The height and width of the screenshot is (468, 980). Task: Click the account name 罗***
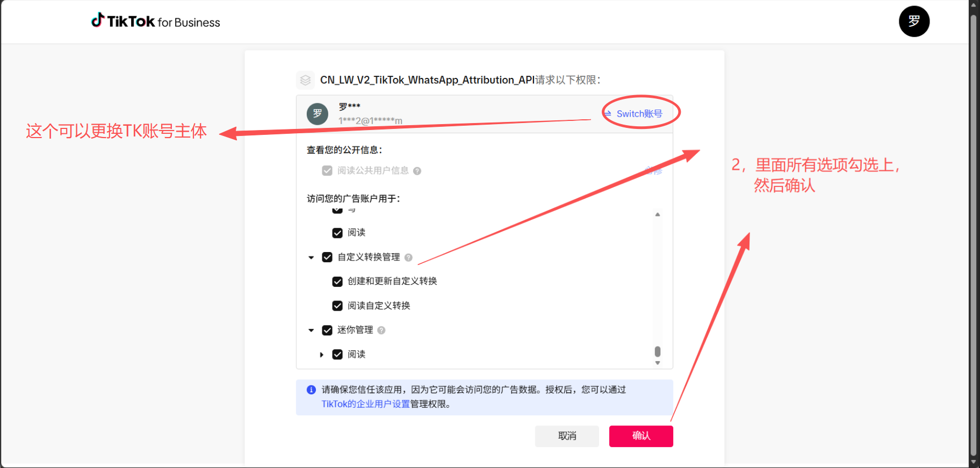click(x=349, y=106)
